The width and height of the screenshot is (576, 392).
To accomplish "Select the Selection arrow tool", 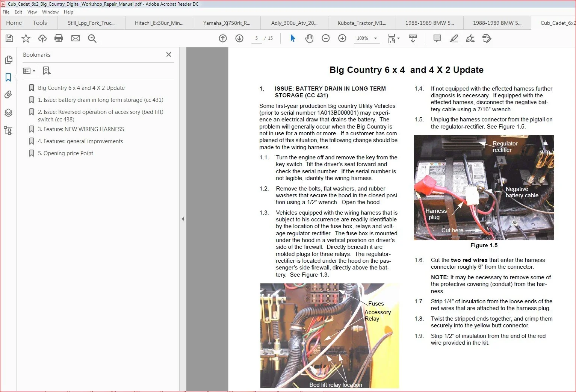I will point(293,38).
